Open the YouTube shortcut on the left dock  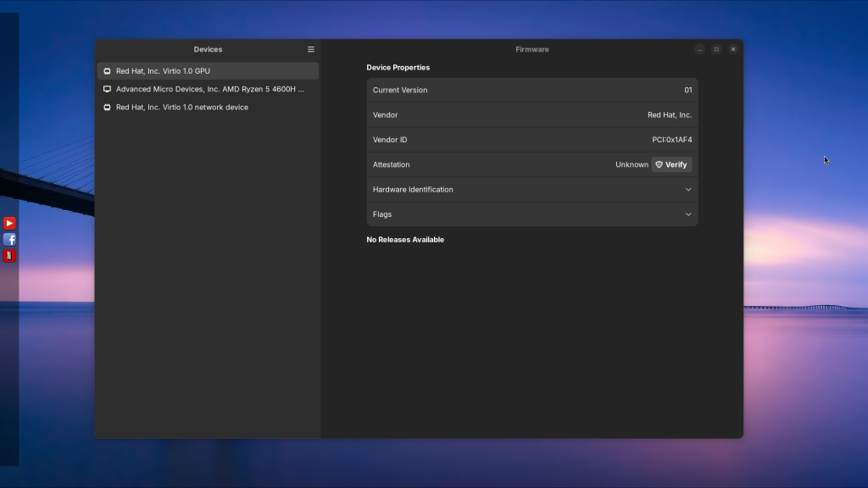[x=9, y=224]
